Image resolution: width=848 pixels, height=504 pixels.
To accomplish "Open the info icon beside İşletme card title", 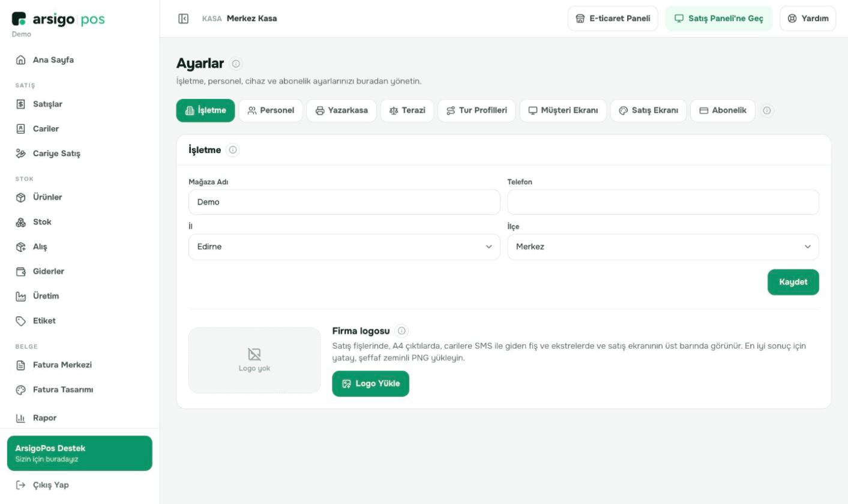I will pyautogui.click(x=233, y=150).
